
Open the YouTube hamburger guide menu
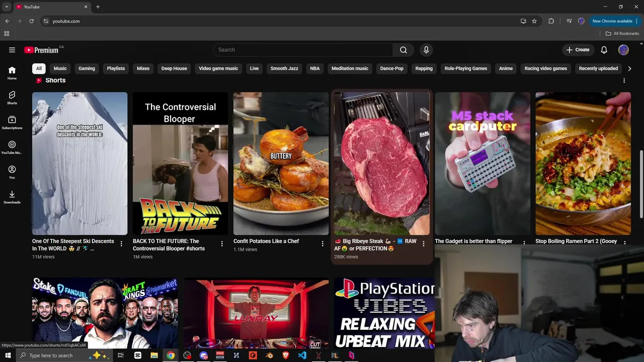[12, 50]
